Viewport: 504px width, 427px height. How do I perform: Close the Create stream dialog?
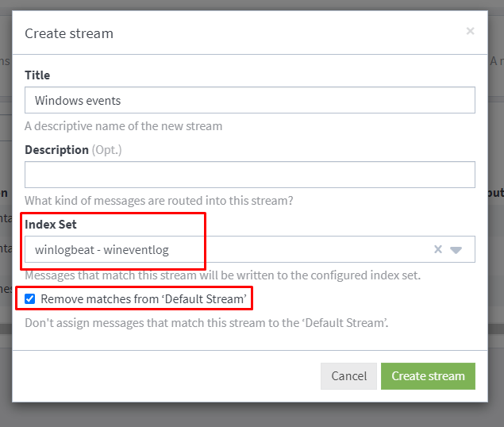point(470,31)
